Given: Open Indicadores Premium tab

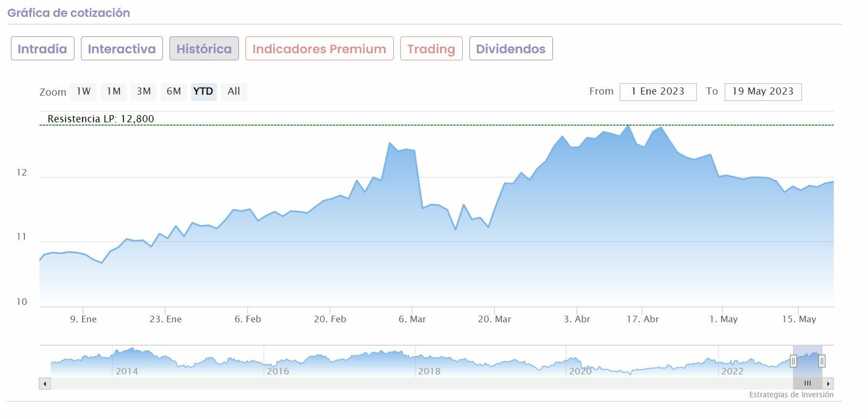Looking at the screenshot, I should [319, 49].
